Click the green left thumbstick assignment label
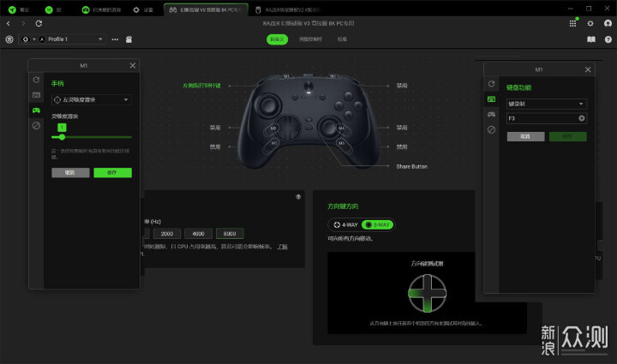This screenshot has height=364, width=617. tap(201, 86)
